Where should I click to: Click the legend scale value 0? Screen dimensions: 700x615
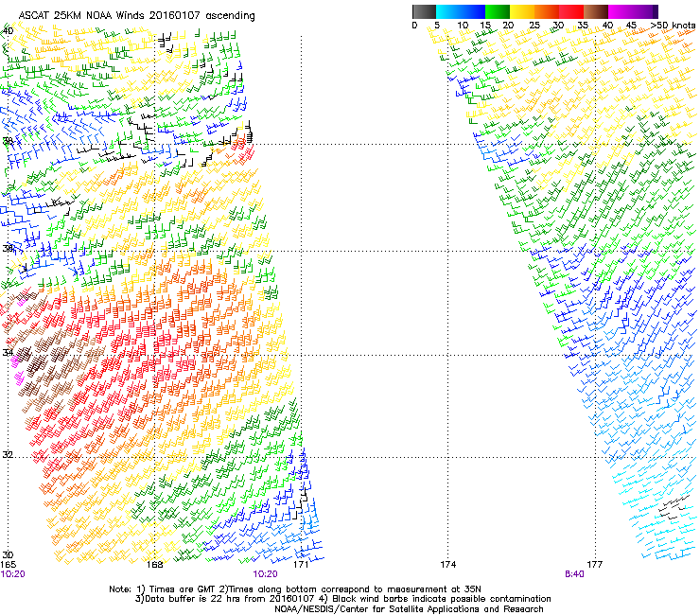pos(414,26)
